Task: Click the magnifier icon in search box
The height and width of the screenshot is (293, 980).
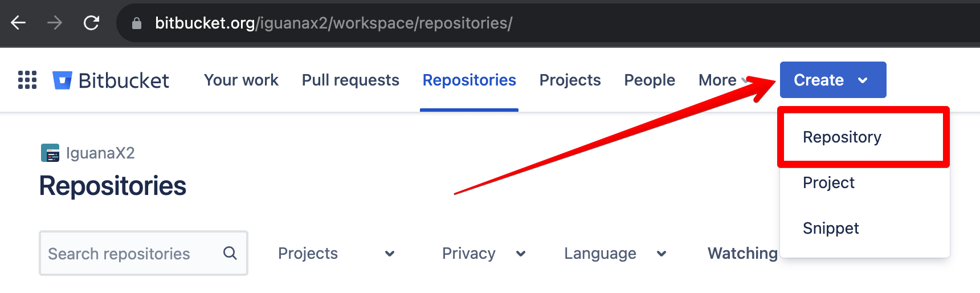Action: [x=230, y=253]
